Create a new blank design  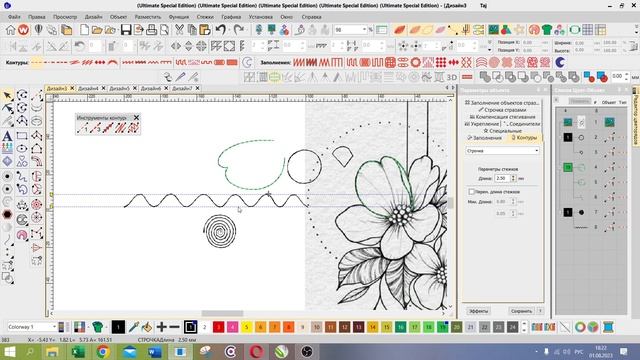coord(84,30)
